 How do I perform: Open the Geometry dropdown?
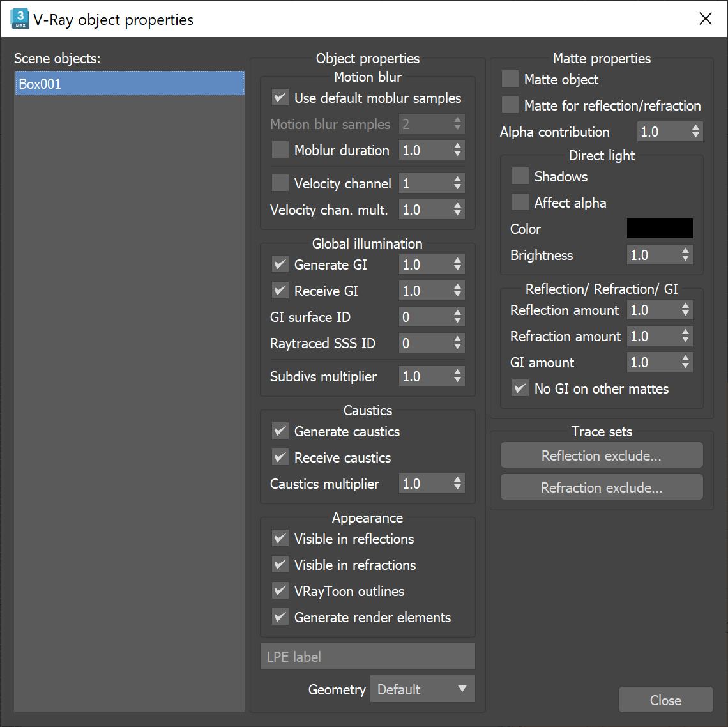tap(422, 689)
